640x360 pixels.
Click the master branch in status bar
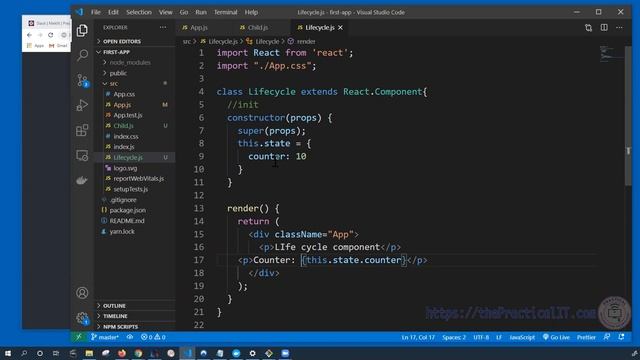click(x=105, y=337)
